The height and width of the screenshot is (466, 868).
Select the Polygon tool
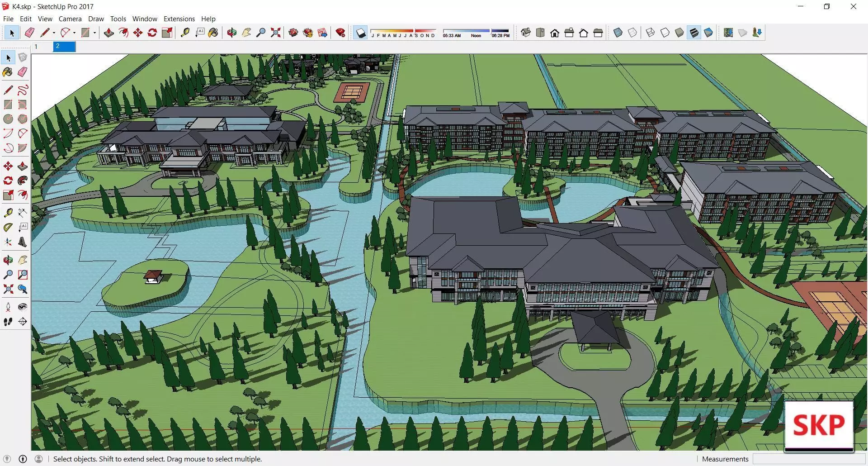pos(23,119)
